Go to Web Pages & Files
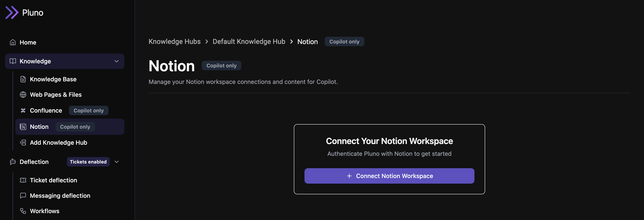This screenshot has width=644, height=220. tap(69, 95)
